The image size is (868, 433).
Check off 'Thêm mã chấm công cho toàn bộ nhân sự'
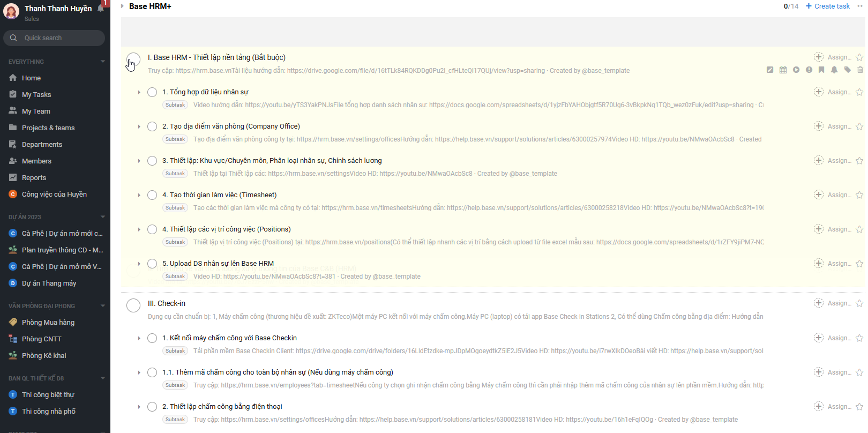(x=152, y=372)
